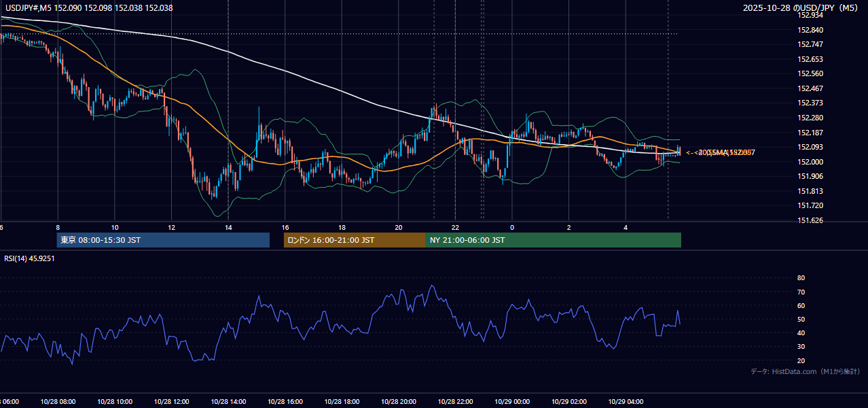Viewport: 868px width, 408px height.
Task: Click the RSI scale value 60
Action: [801, 305]
